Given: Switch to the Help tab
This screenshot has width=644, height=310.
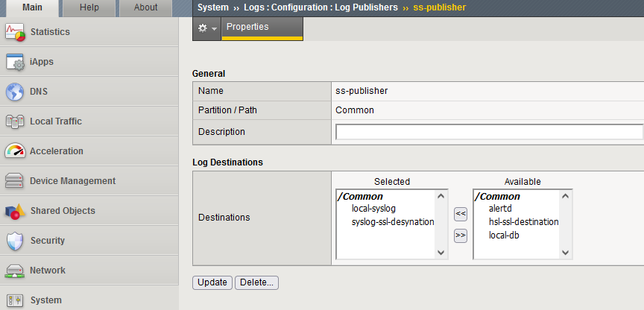Looking at the screenshot, I should point(89,7).
